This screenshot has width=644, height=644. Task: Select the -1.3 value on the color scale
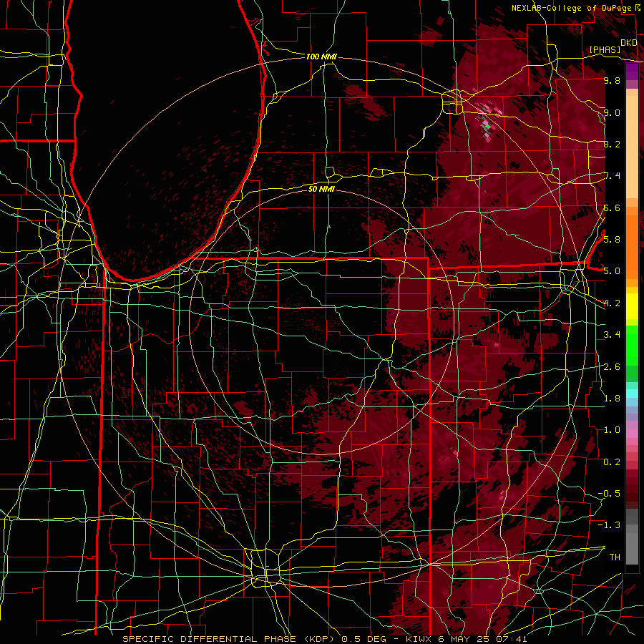click(x=609, y=525)
